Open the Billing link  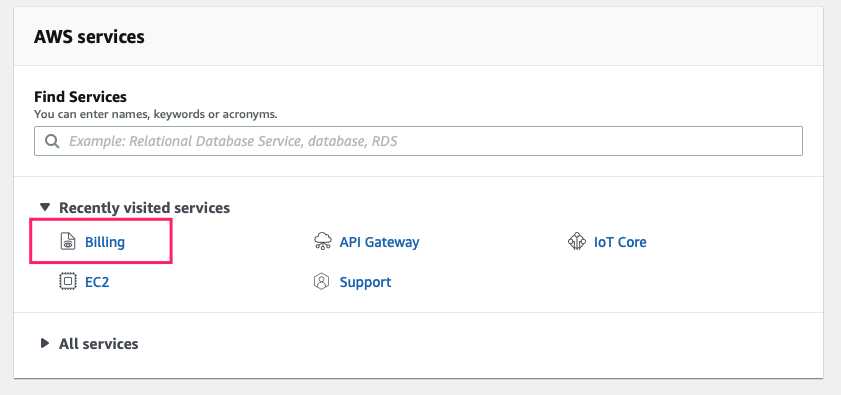click(105, 242)
